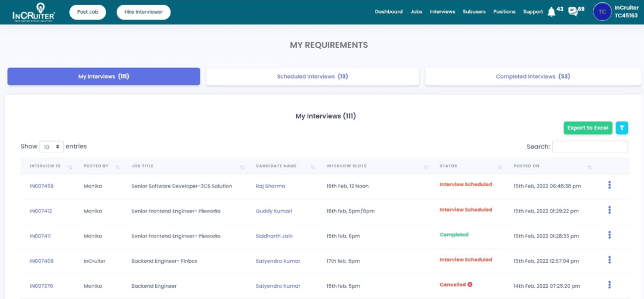This screenshot has height=299, width=644.
Task: Sort by Interview ID column
Action: tap(70, 167)
